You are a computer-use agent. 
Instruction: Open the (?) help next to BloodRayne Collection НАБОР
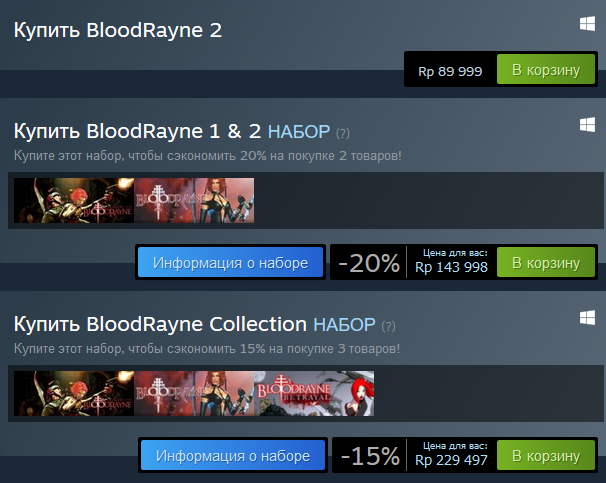click(388, 325)
